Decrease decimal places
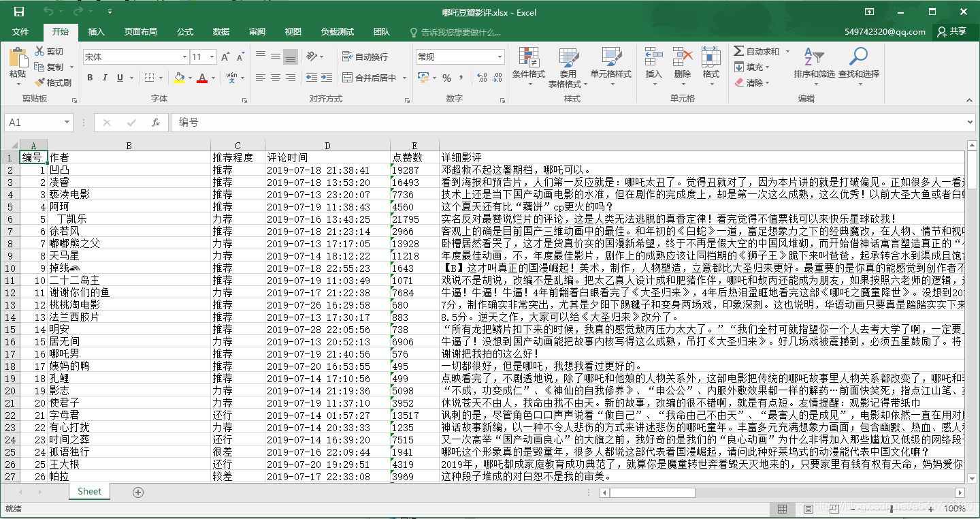980x519 pixels. pos(497,78)
